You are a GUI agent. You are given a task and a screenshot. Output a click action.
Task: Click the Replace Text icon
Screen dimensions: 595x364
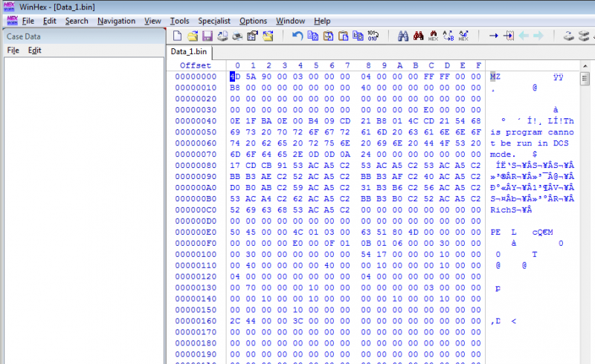click(x=448, y=36)
